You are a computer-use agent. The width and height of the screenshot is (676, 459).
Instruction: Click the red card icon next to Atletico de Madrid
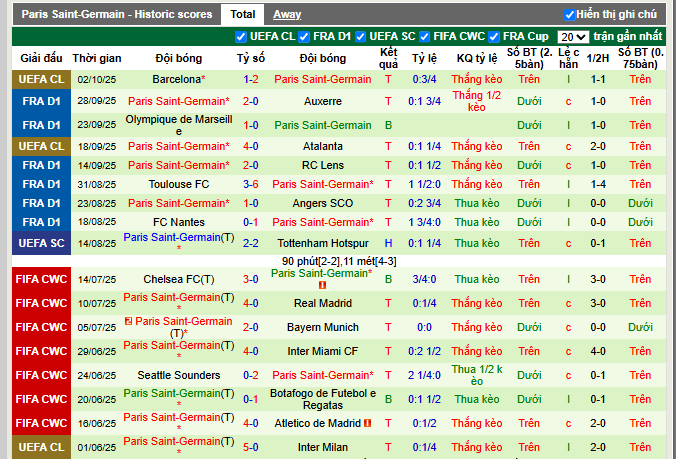click(x=367, y=423)
